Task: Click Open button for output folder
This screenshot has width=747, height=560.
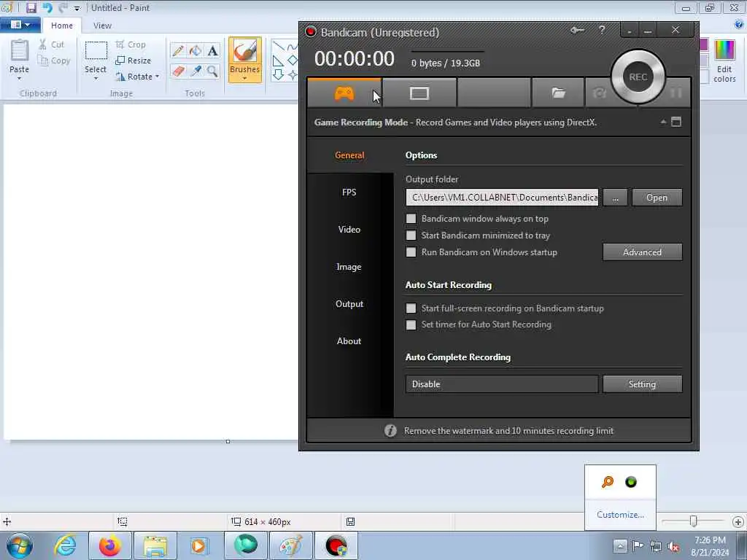Action: tap(657, 198)
